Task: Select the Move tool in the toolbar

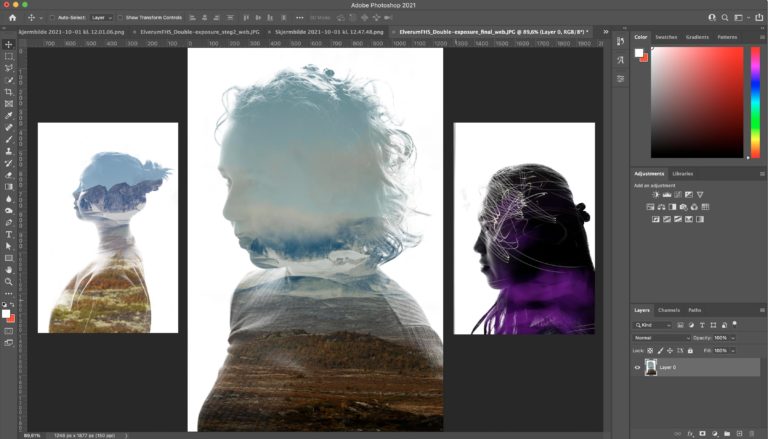Action: [9, 44]
